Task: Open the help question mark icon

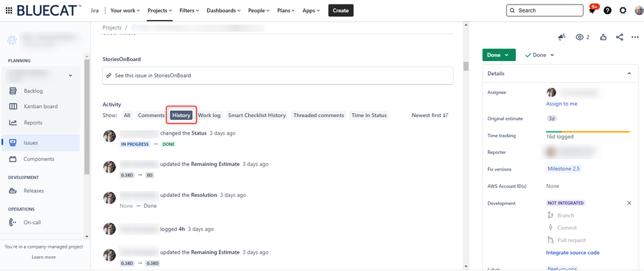Action: pyautogui.click(x=607, y=11)
